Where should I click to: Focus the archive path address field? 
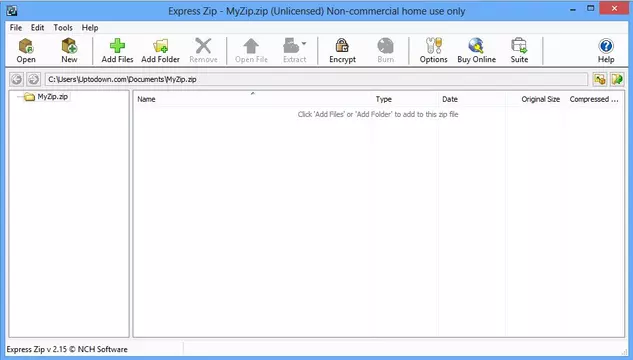316,79
